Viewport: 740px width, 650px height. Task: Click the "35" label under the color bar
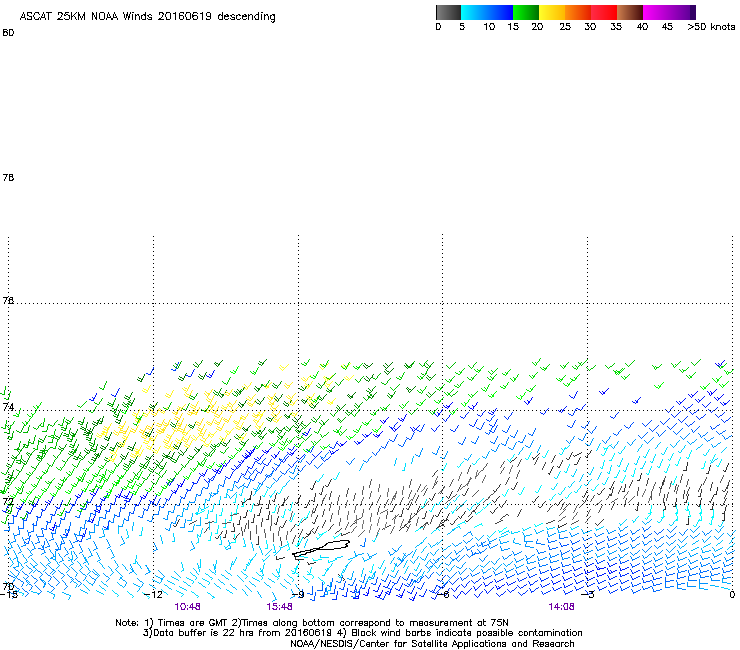[616, 27]
